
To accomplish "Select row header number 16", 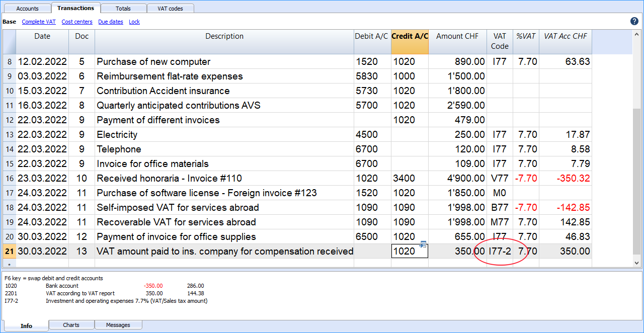I will coord(10,179).
